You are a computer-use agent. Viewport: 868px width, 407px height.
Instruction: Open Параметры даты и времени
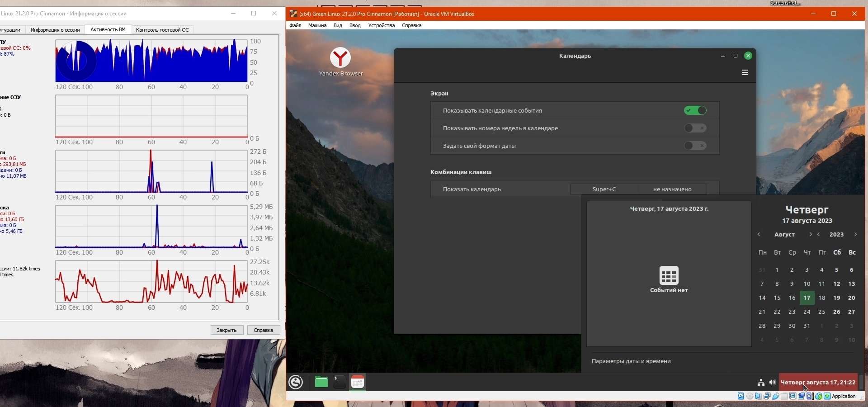[x=631, y=361]
